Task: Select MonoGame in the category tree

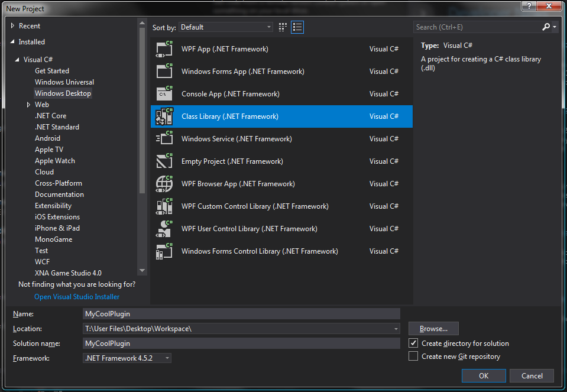Action: [53, 239]
